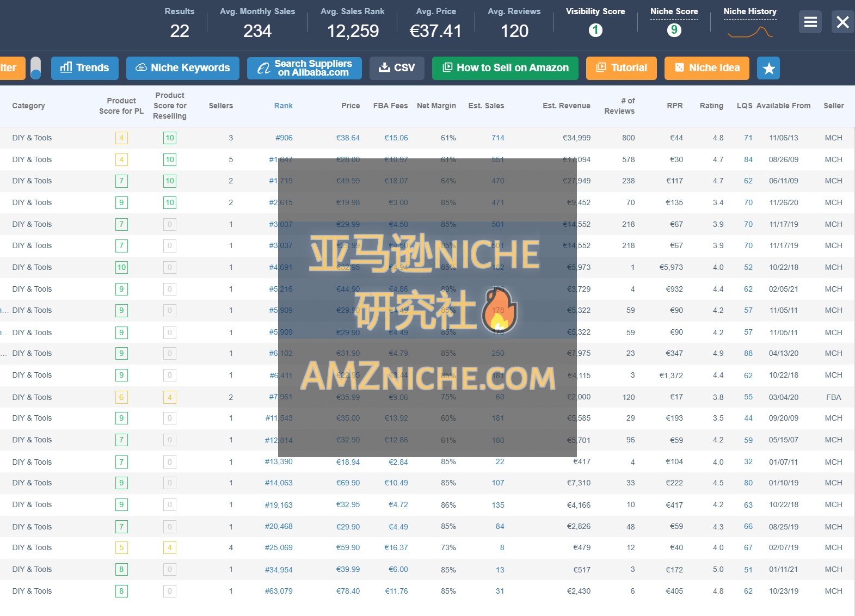Click rank #63,079 link
This screenshot has width=855, height=616.
pos(279,591)
